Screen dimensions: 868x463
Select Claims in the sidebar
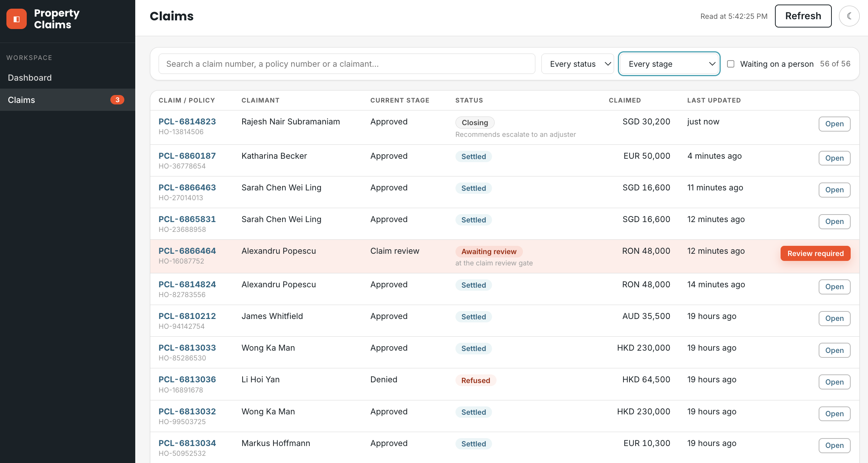(67, 100)
